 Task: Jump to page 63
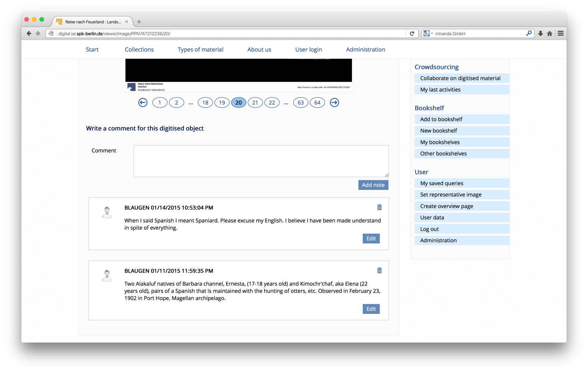pyautogui.click(x=301, y=103)
